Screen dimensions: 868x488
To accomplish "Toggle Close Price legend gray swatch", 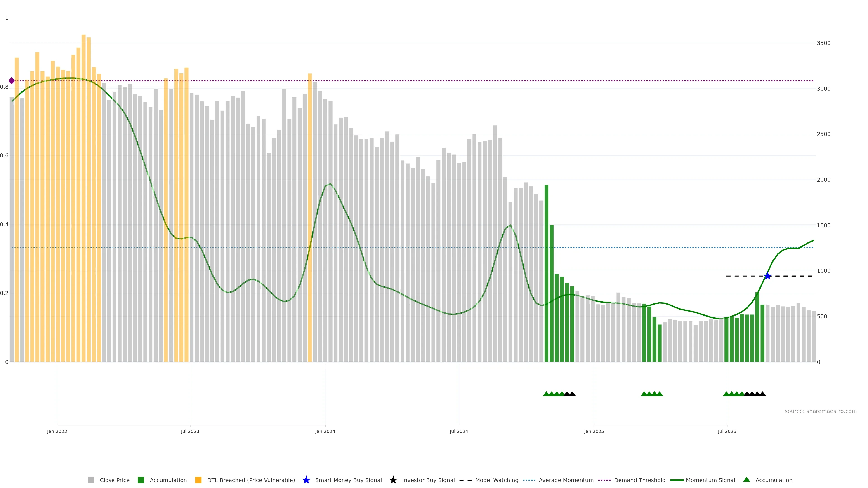I will click(91, 480).
